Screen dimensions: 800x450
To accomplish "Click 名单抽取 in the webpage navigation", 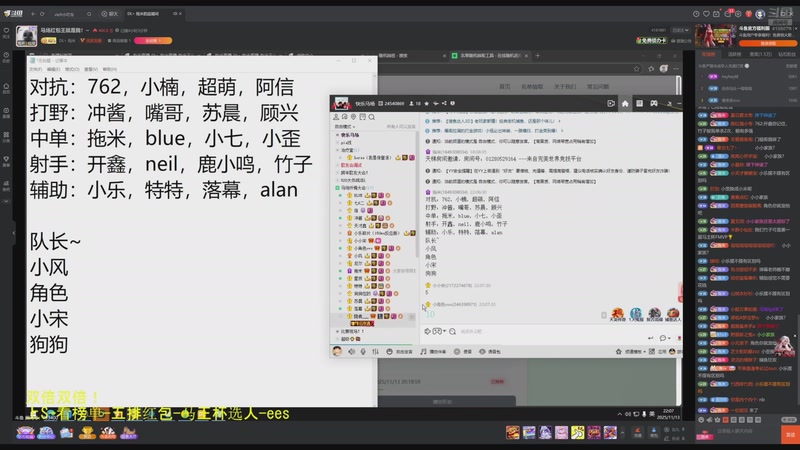I will 532,87.
